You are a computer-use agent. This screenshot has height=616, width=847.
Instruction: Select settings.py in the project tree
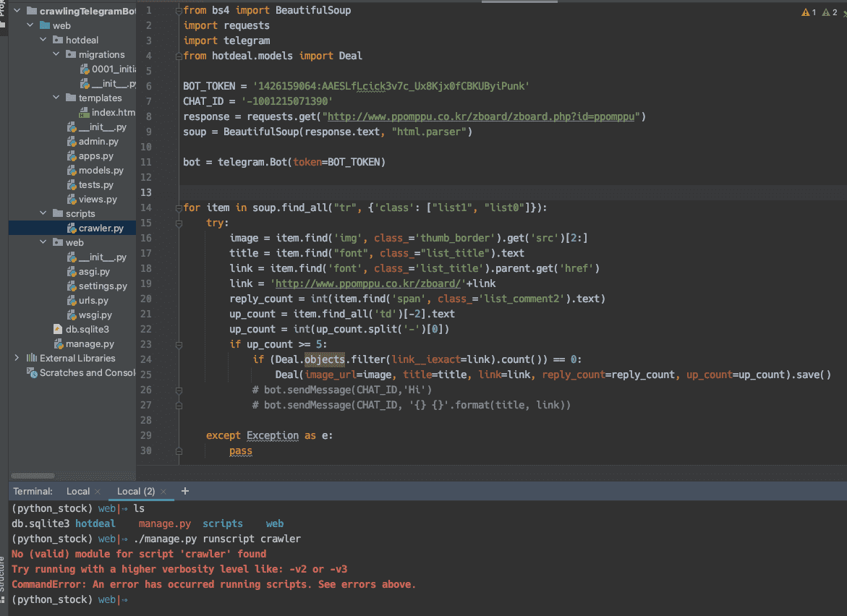[103, 286]
